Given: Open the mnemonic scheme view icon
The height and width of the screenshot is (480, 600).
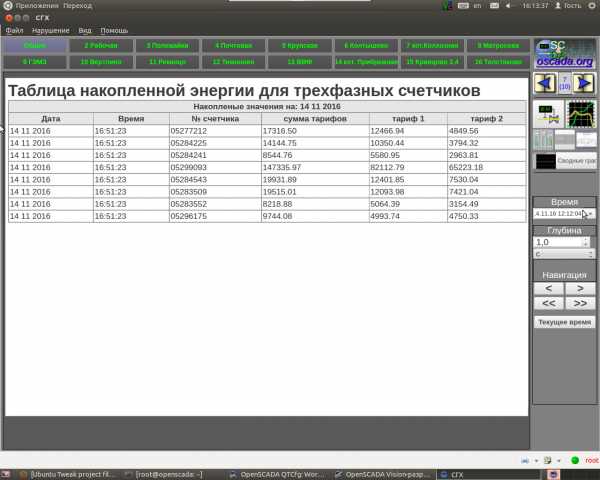Looking at the screenshot, I should (548, 113).
